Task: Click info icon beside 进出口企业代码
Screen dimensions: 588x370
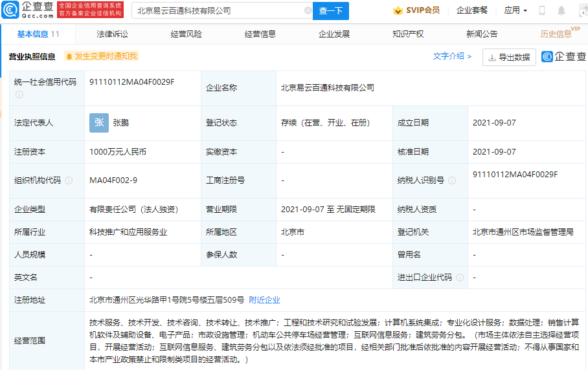Action: (x=459, y=277)
